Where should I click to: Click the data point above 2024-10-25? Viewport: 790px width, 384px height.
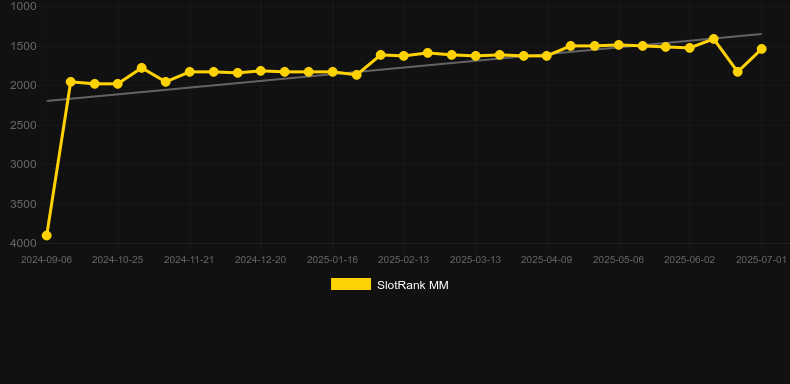(x=117, y=84)
